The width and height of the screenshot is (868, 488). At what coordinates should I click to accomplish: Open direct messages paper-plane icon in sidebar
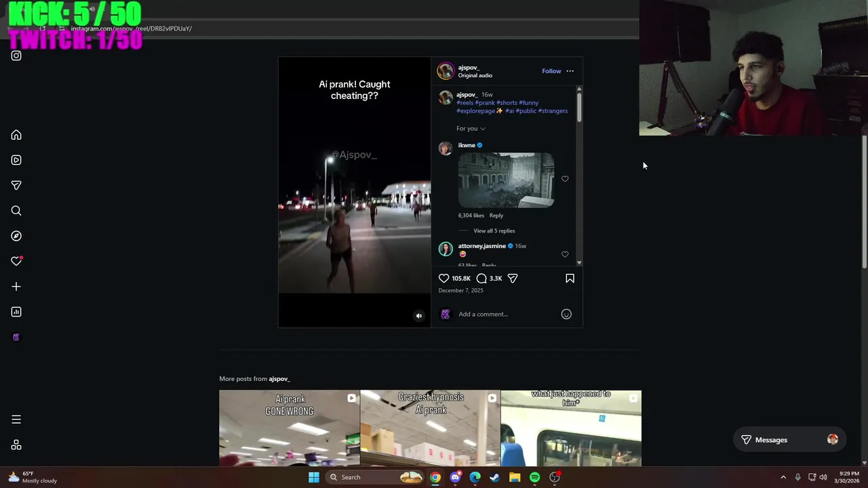(x=16, y=185)
